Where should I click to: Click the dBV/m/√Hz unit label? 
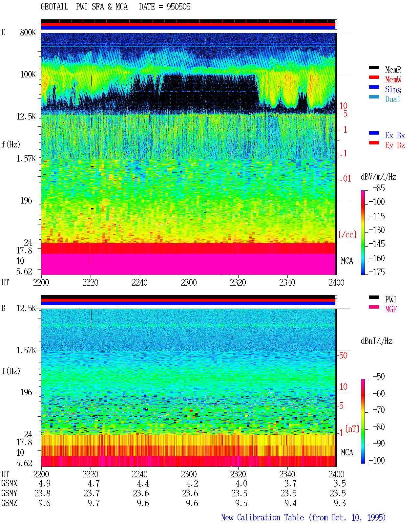[379, 177]
